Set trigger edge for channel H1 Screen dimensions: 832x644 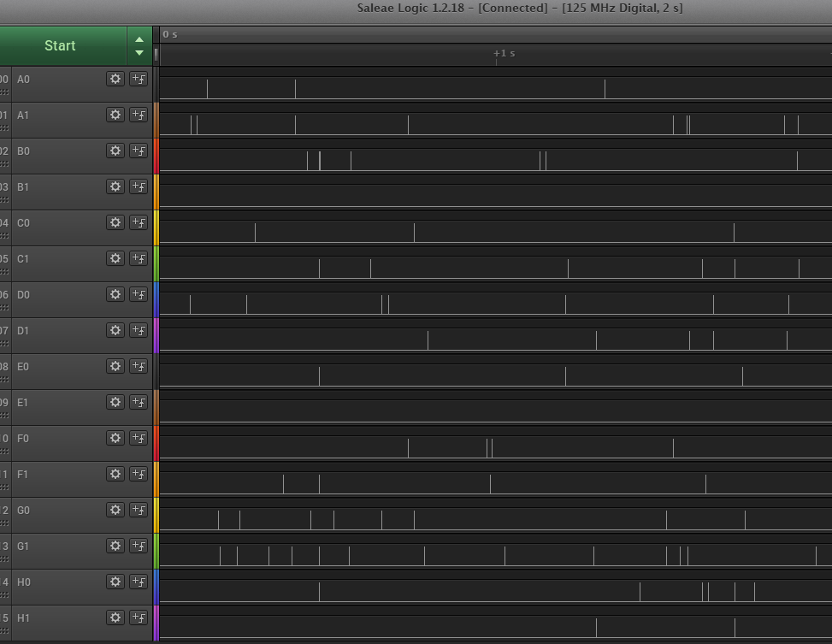pyautogui.click(x=139, y=618)
